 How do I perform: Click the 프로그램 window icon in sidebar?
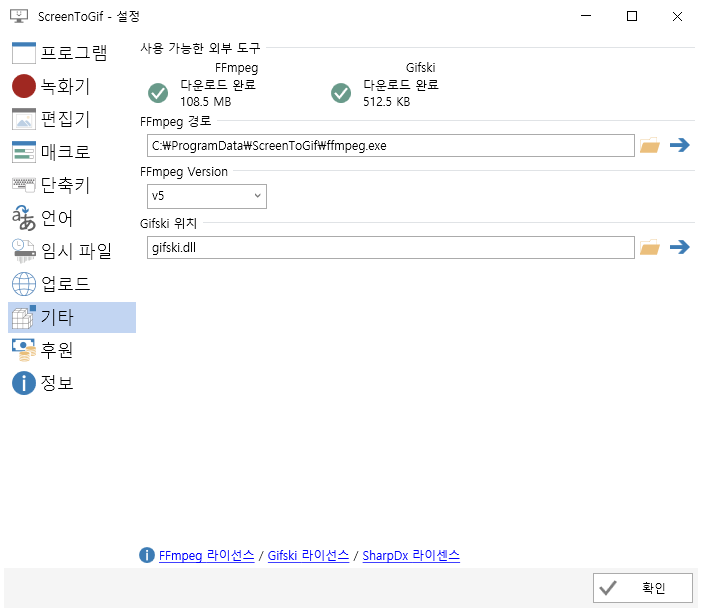(24, 53)
